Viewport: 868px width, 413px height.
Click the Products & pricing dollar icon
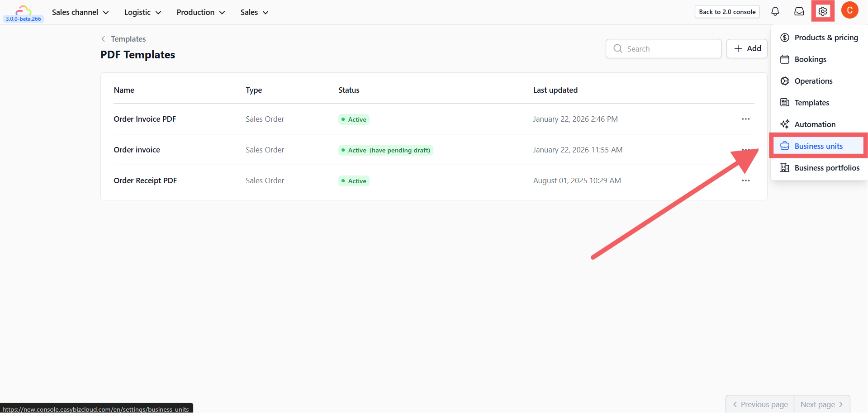pyautogui.click(x=785, y=38)
